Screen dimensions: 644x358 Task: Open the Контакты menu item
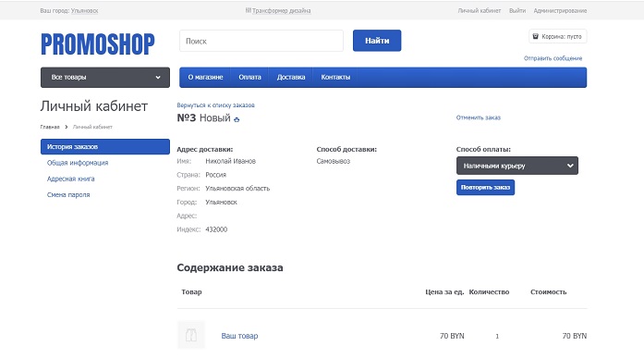pos(335,78)
